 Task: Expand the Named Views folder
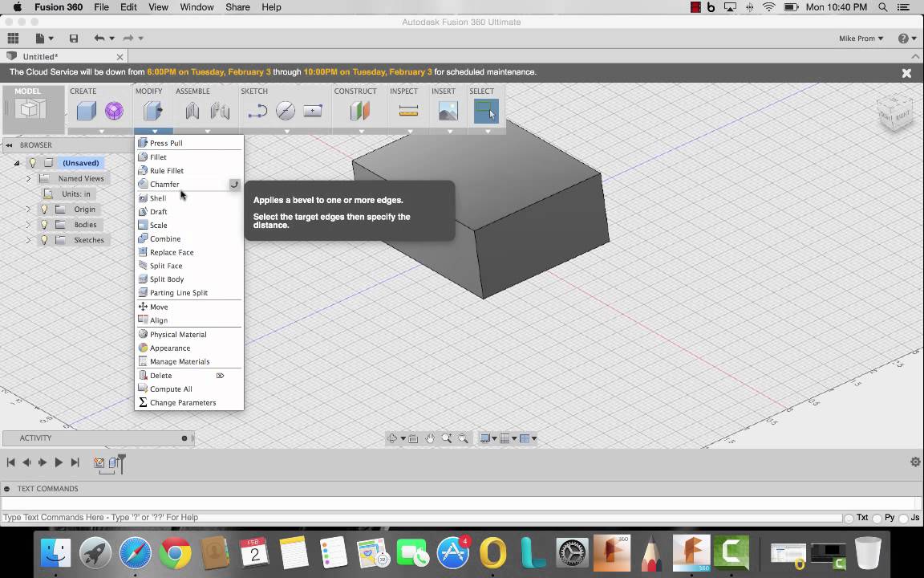(28, 178)
